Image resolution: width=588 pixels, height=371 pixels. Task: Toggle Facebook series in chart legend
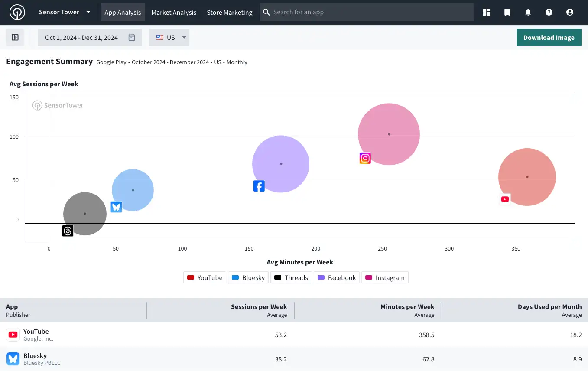coord(337,277)
